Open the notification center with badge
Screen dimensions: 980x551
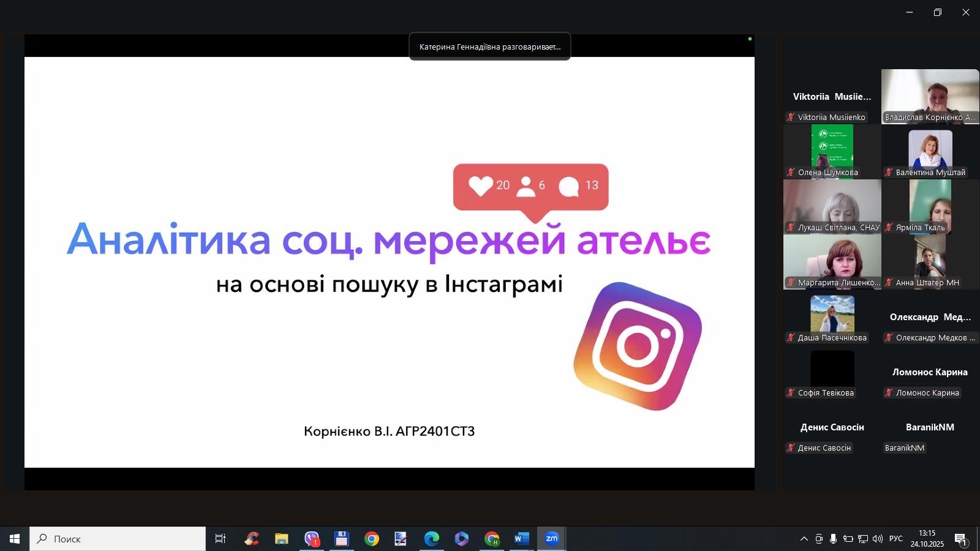[x=960, y=539]
